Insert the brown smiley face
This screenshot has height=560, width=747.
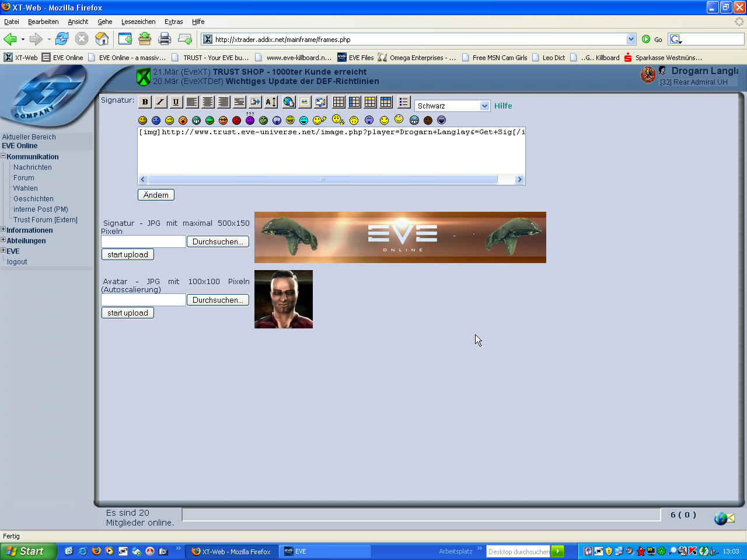[x=428, y=120]
